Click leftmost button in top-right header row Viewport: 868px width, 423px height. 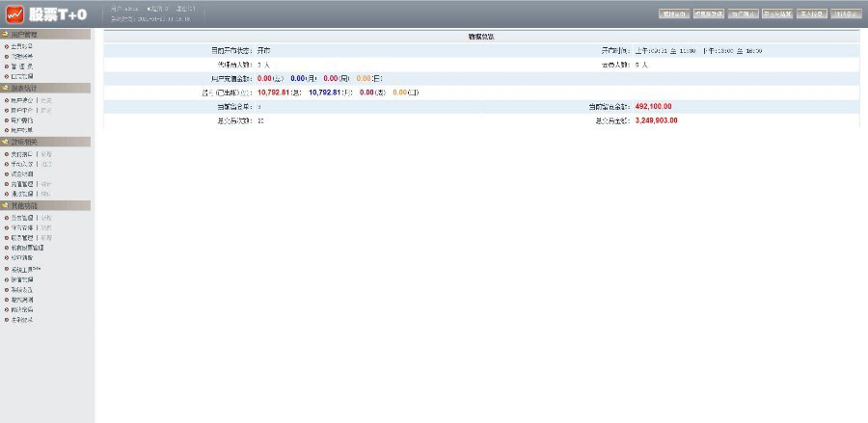point(674,13)
